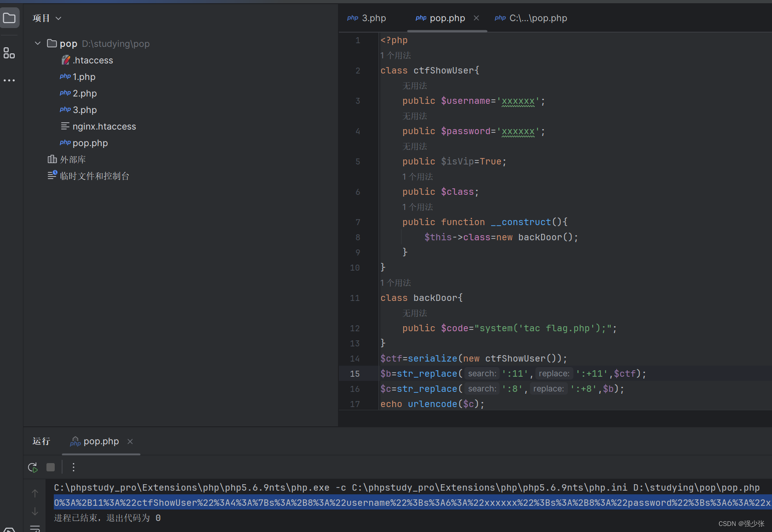Click line number 15 in gutter

tap(355, 374)
